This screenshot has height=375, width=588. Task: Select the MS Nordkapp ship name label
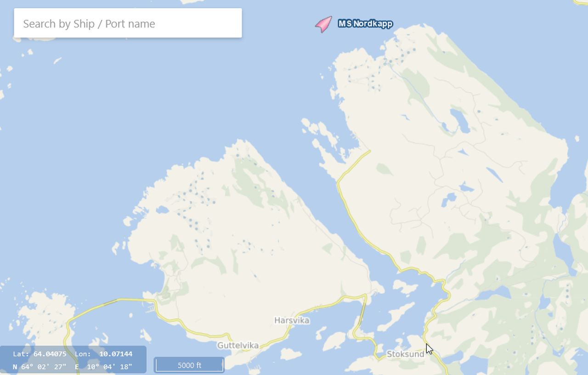pos(365,23)
